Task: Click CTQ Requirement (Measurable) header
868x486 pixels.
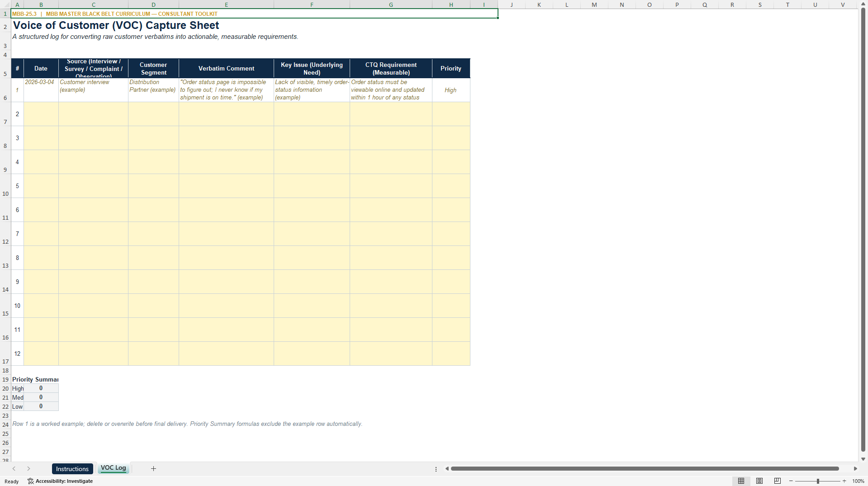Action: [391, 68]
